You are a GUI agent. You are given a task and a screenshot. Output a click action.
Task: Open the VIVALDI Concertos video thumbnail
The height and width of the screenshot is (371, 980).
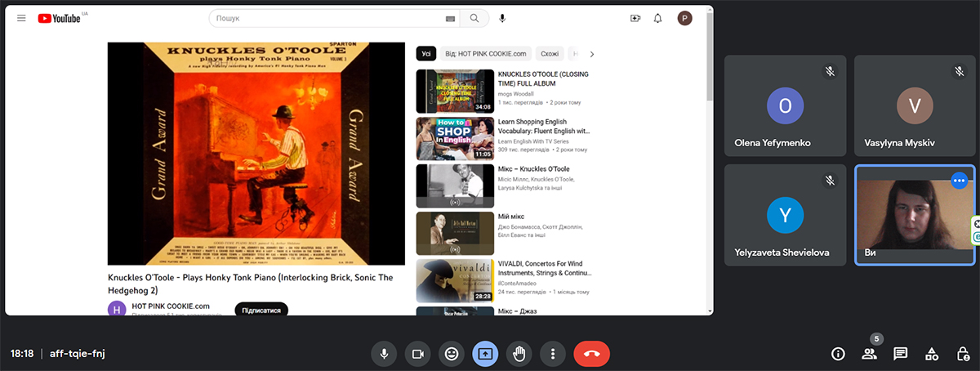455,280
